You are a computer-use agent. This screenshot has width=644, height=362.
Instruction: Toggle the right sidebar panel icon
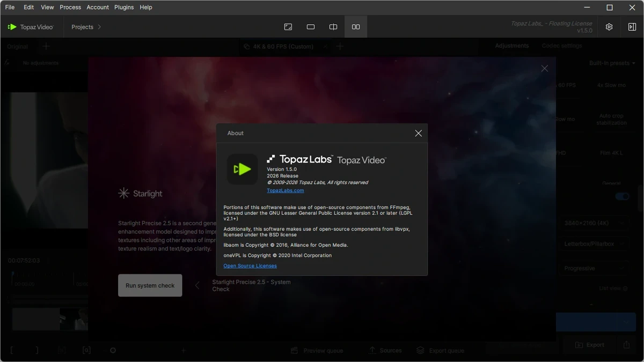click(632, 27)
